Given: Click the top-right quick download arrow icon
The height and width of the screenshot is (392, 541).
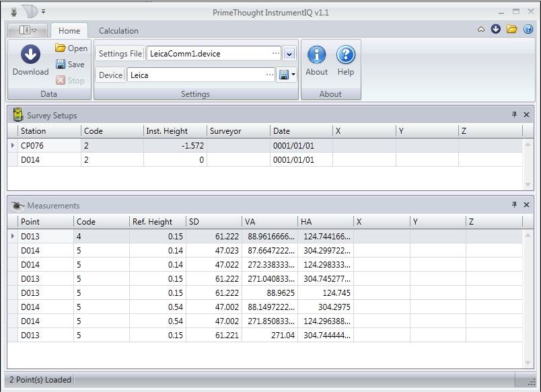Looking at the screenshot, I should click(496, 30).
